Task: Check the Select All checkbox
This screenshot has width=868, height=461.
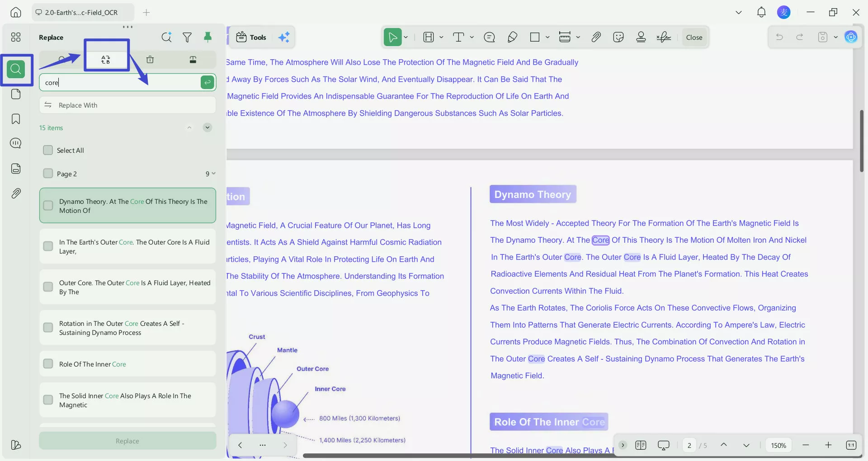Action: (48, 150)
